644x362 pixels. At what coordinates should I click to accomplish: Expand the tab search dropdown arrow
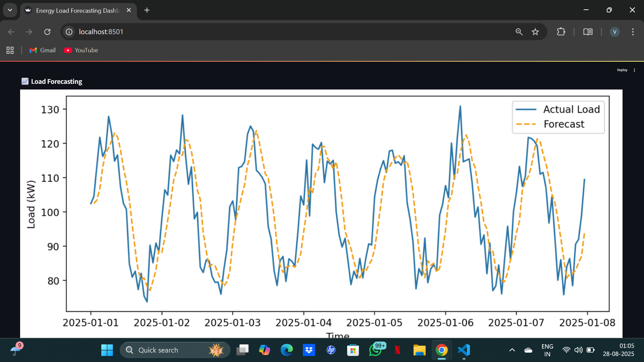10,10
